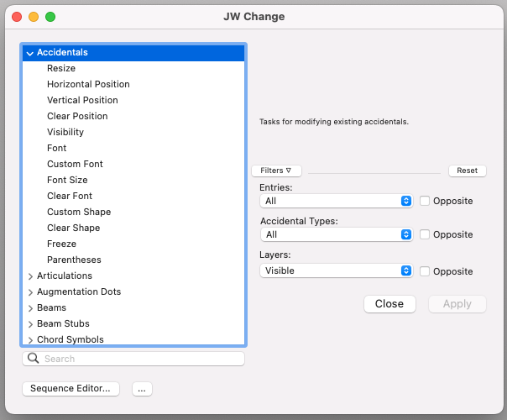This screenshot has width=507, height=420.
Task: Select the Beam Stubs row label
Action: pos(64,323)
